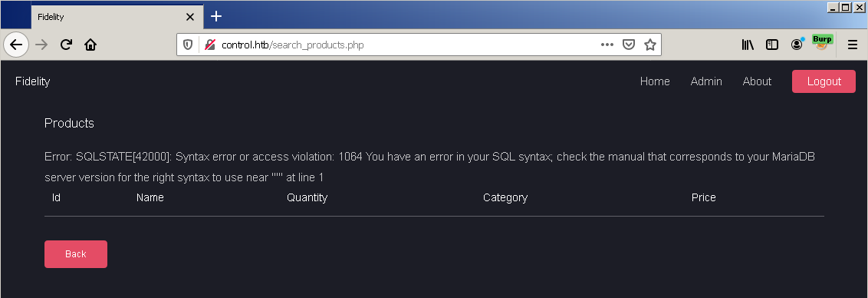The width and height of the screenshot is (868, 298).
Task: Log out using Logout button
Action: pos(824,81)
